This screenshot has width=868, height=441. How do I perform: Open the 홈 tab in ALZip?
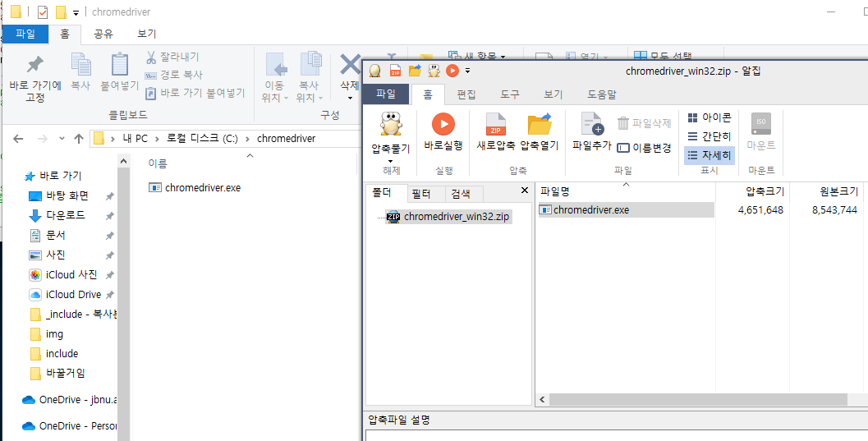pos(428,94)
